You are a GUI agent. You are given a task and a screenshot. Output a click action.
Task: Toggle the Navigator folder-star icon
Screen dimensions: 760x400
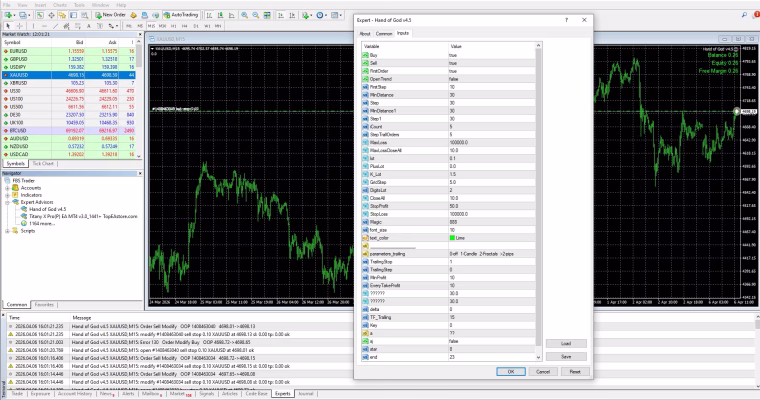click(62, 15)
